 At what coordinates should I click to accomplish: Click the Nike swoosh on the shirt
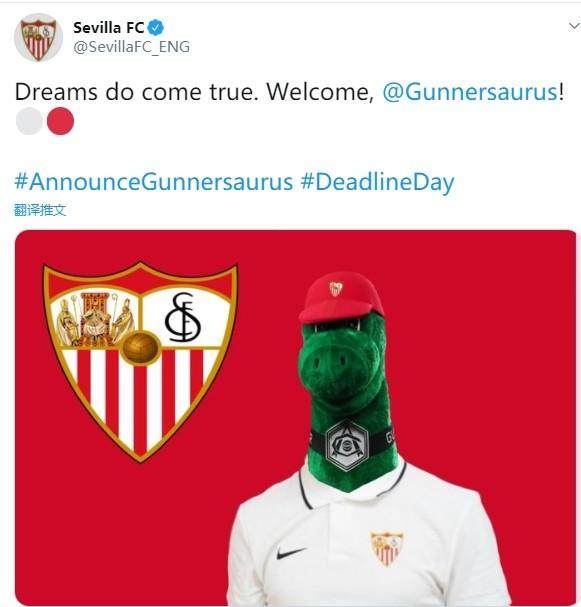(291, 552)
